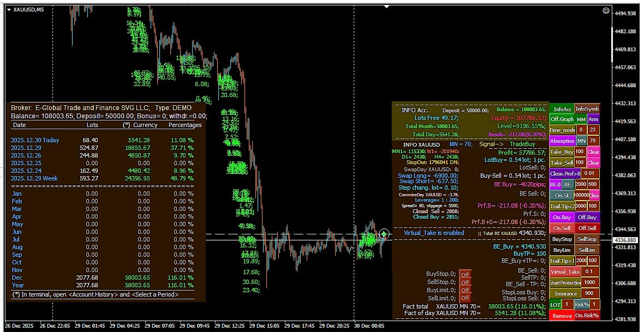Click the Time_mode start hour field 0

(x=581, y=130)
